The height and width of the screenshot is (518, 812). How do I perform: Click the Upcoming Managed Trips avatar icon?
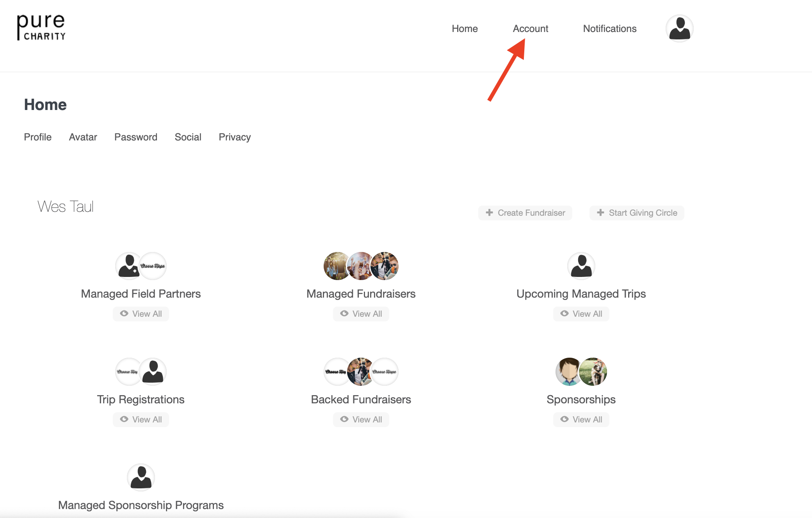pos(581,266)
